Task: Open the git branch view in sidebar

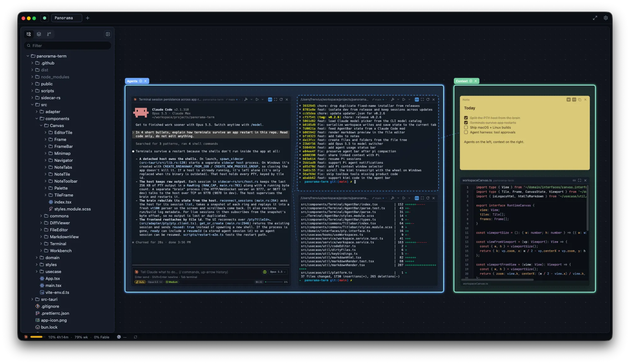Action: point(49,34)
